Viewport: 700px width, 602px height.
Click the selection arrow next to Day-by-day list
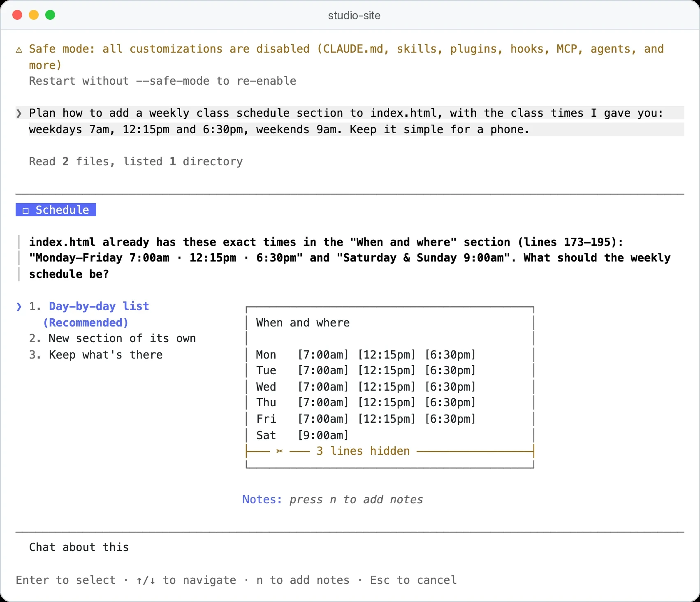click(19, 306)
